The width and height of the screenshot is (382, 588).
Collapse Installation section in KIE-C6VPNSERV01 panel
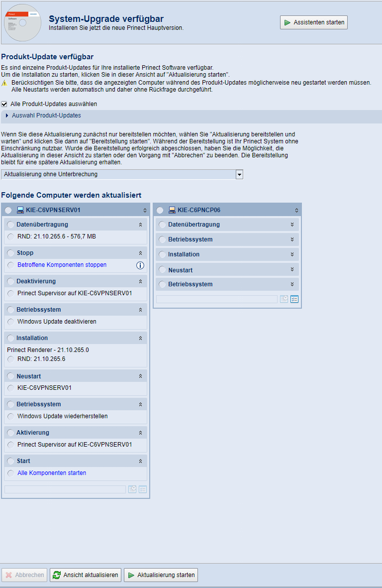(140, 338)
